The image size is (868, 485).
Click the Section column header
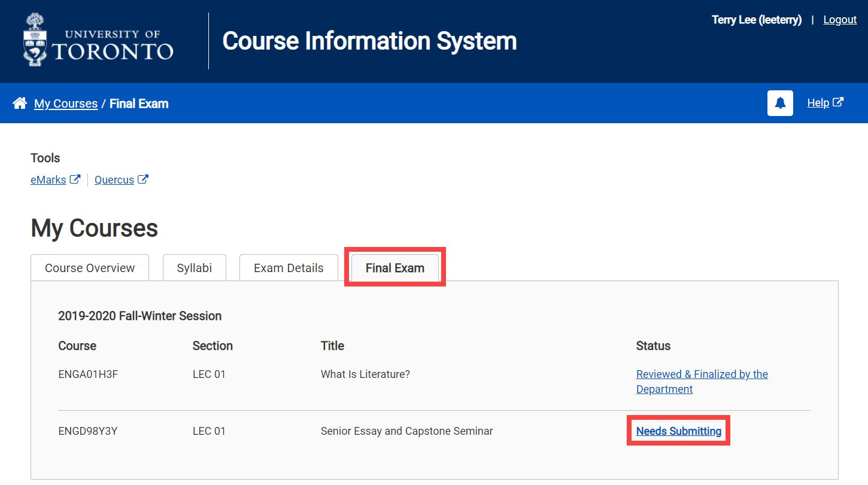coord(213,346)
